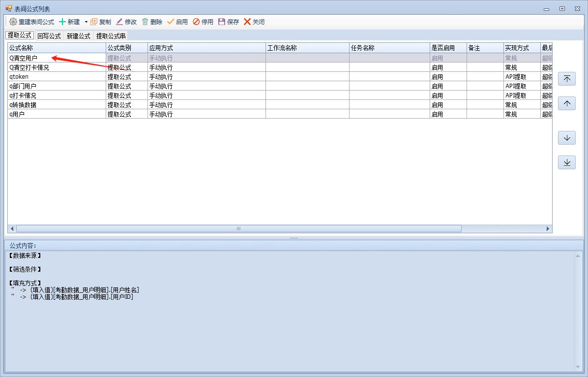Open the 提取公式串 tab

click(x=111, y=36)
